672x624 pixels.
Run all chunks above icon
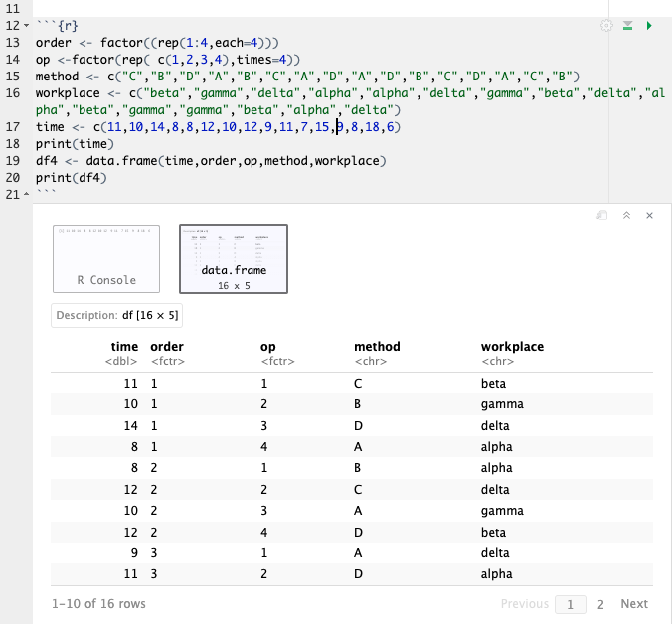pos(628,26)
